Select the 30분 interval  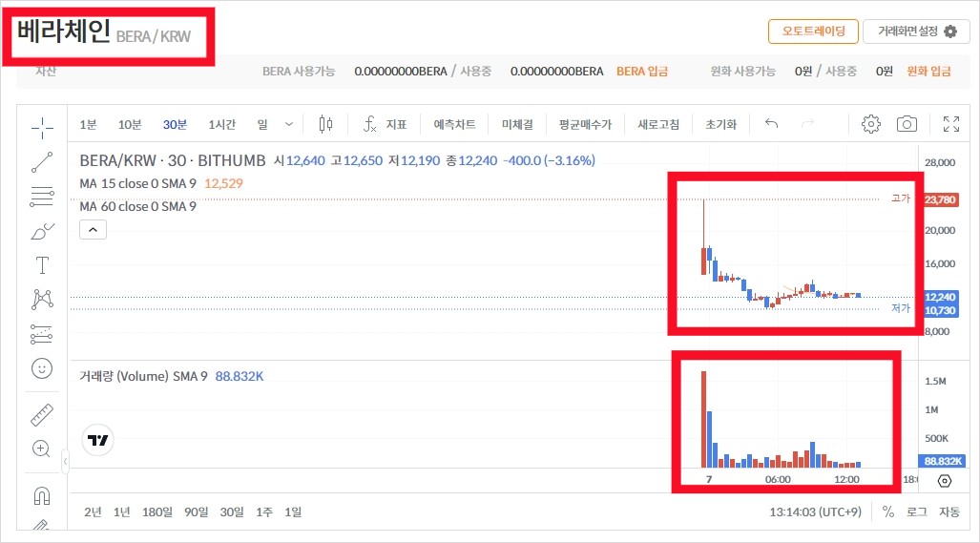175,124
